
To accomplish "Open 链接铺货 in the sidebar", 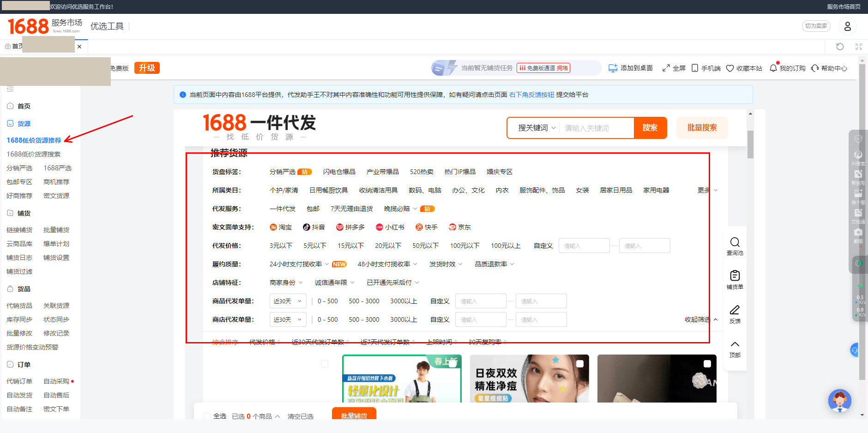I will coord(19,230).
